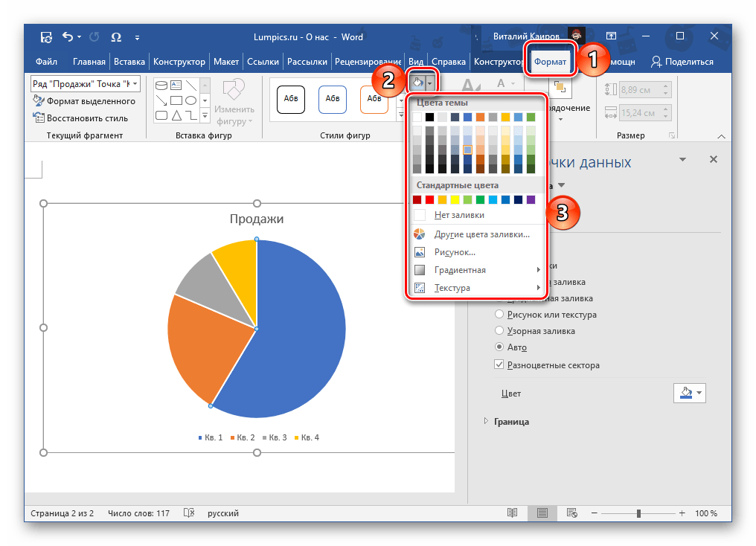Viewport: 756px width, 546px height.
Task: Select the 'Узорная заливка' radio button
Action: click(x=499, y=330)
